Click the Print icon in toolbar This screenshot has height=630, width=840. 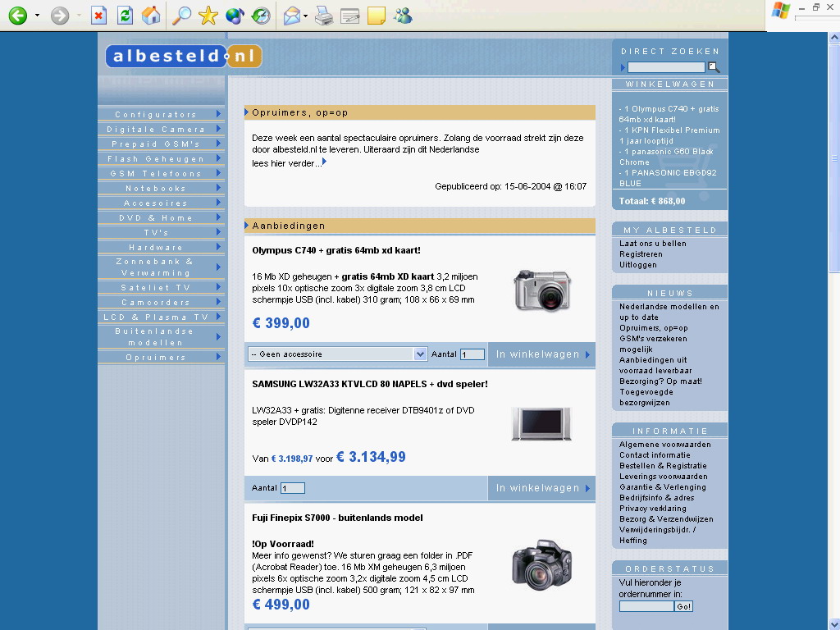coord(324,16)
